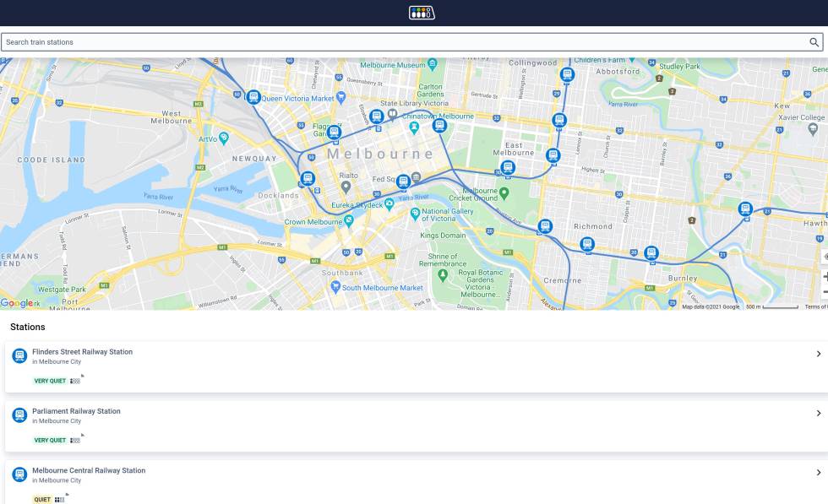Click Flinders Street station train icon in list
This screenshot has height=504, width=828.
click(x=19, y=355)
